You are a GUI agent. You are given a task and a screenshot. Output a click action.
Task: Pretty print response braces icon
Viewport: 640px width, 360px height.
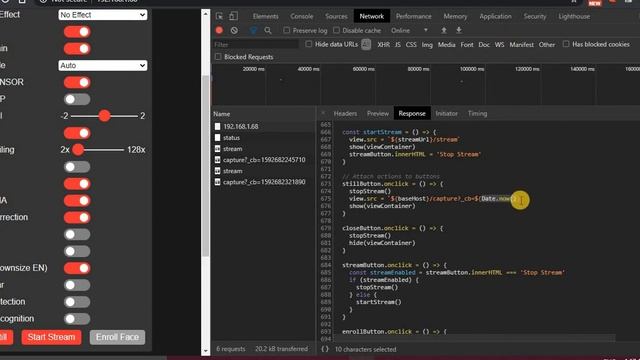coord(325,349)
